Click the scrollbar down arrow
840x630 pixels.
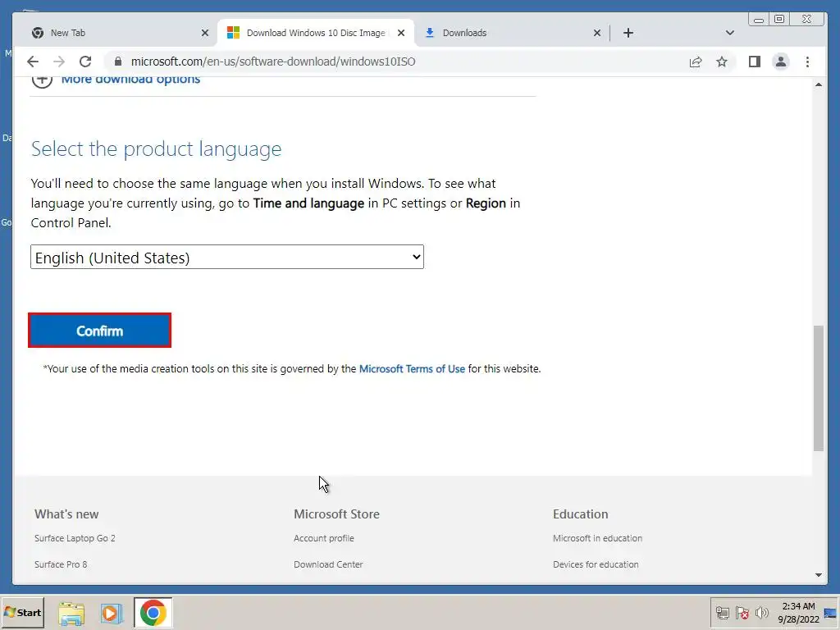click(818, 575)
